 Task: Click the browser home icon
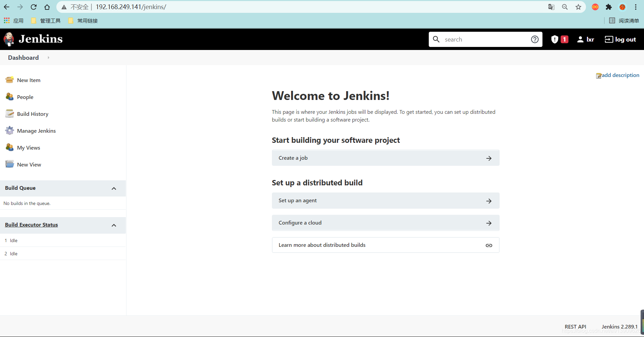coord(47,7)
